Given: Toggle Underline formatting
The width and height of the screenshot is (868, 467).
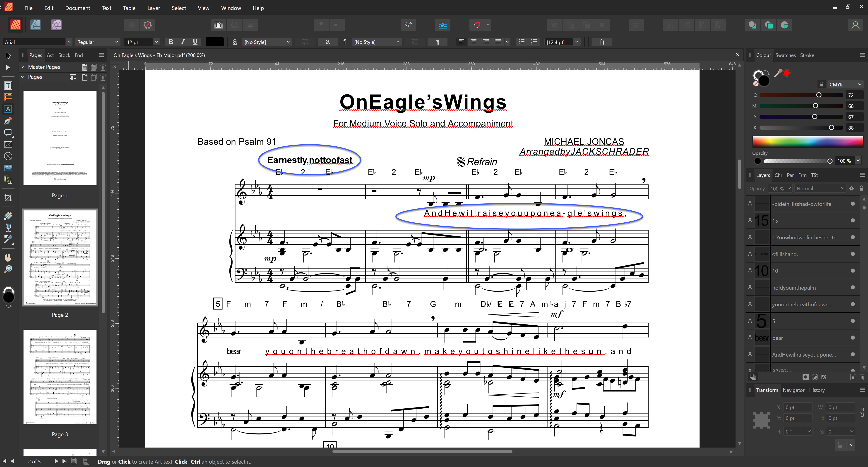Looking at the screenshot, I should pos(195,42).
